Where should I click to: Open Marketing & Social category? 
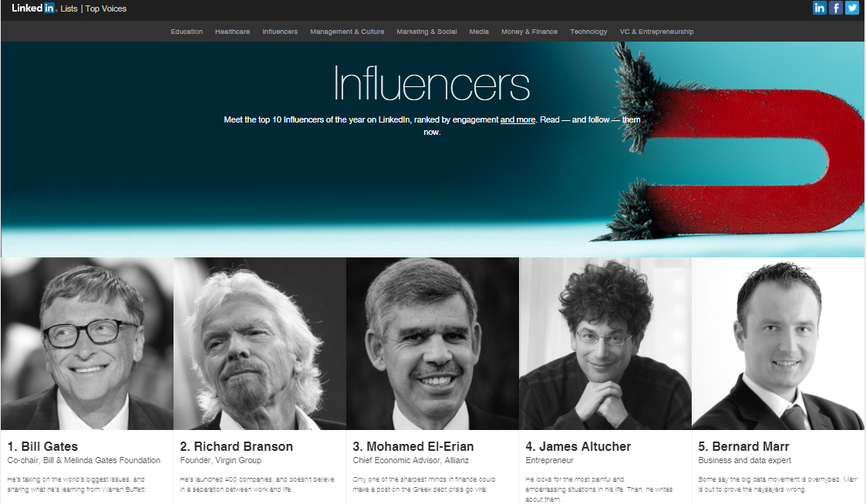426,32
